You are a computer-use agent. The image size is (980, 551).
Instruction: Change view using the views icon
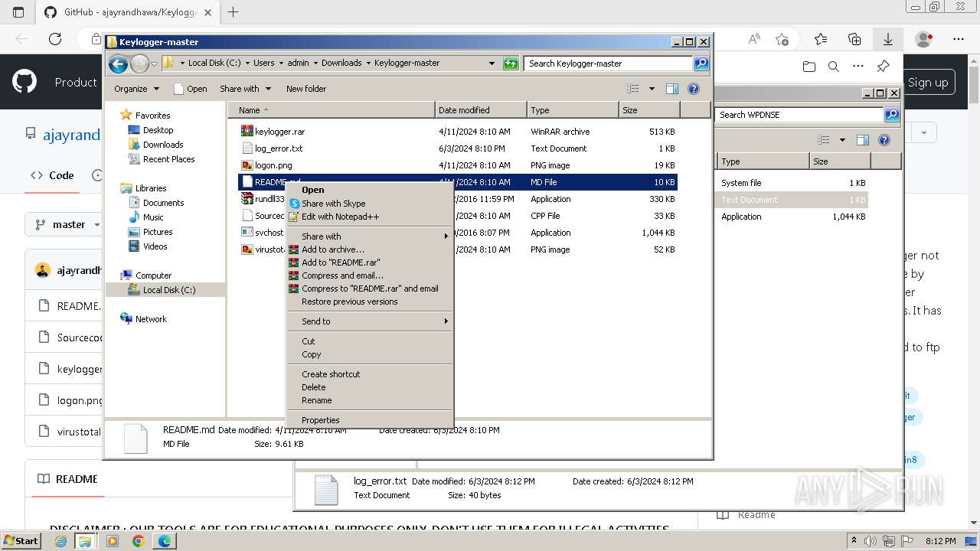coord(635,89)
